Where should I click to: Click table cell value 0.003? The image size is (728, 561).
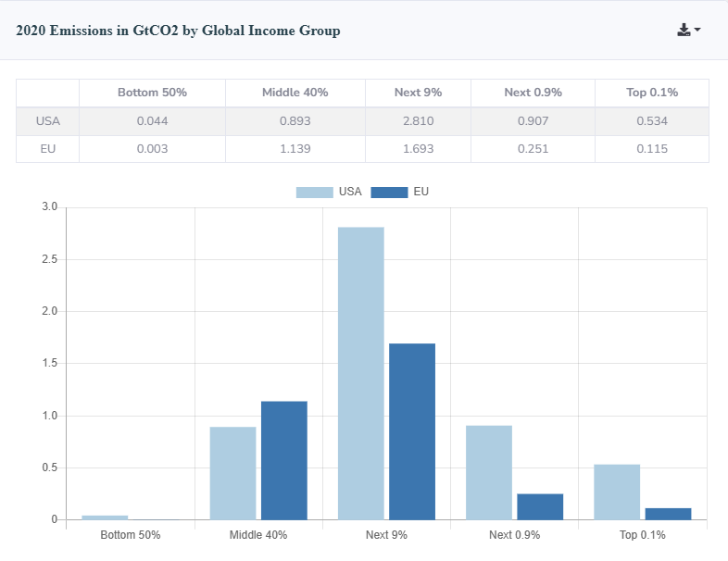point(152,149)
